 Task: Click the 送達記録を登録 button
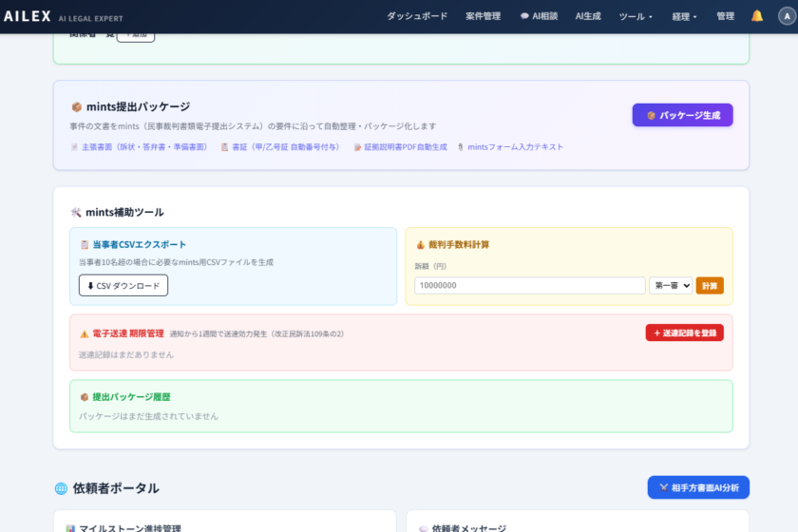(684, 332)
